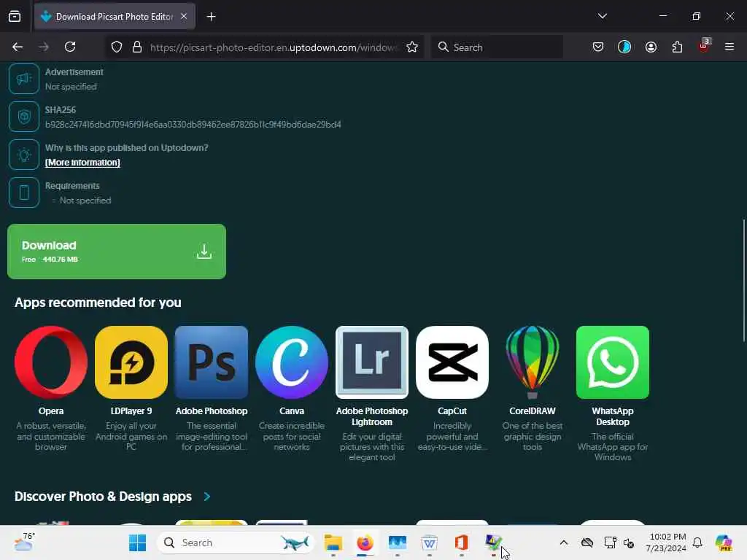The image size is (747, 560).
Task: Reload the page with refresh icon
Action: click(x=70, y=47)
